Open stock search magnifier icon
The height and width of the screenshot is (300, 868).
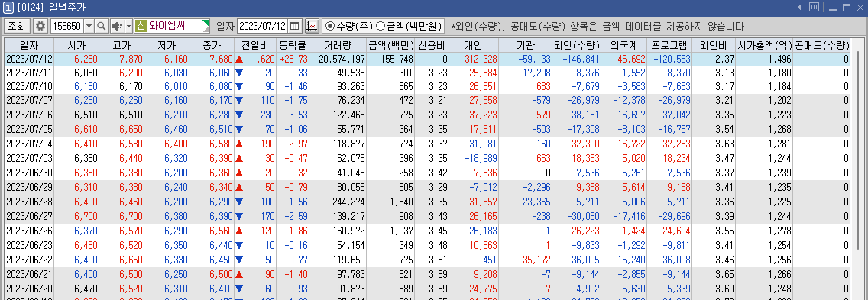102,26
